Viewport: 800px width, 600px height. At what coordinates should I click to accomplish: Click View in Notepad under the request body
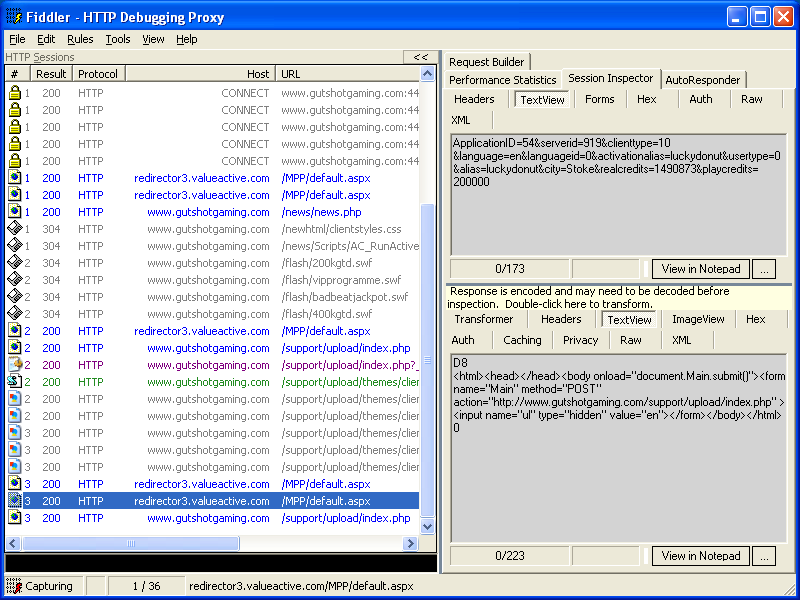click(701, 269)
